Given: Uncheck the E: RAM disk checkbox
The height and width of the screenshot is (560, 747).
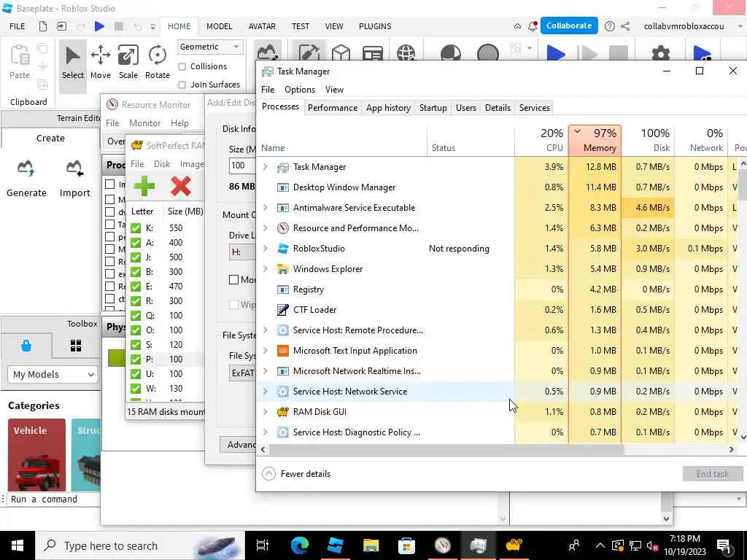Looking at the screenshot, I should 136,287.
